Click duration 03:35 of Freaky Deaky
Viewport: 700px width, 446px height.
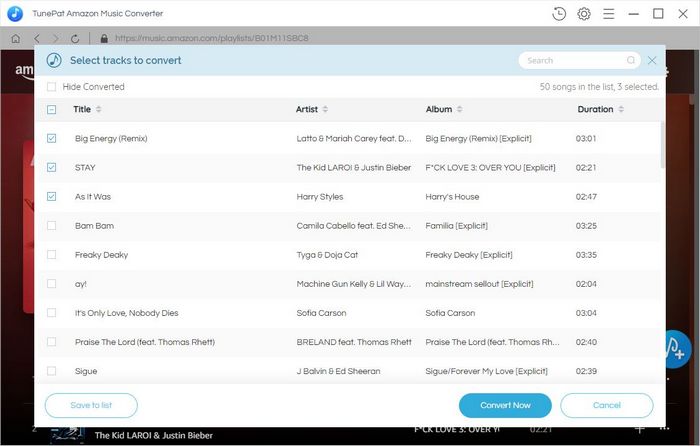[586, 254]
